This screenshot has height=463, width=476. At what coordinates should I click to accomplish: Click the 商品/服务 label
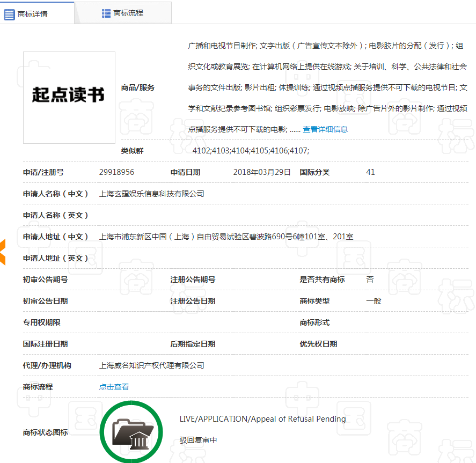(x=137, y=87)
